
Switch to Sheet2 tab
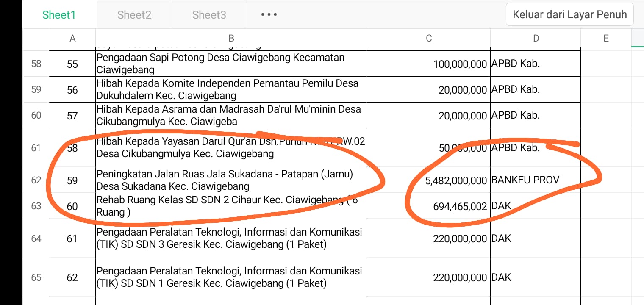coord(134,15)
